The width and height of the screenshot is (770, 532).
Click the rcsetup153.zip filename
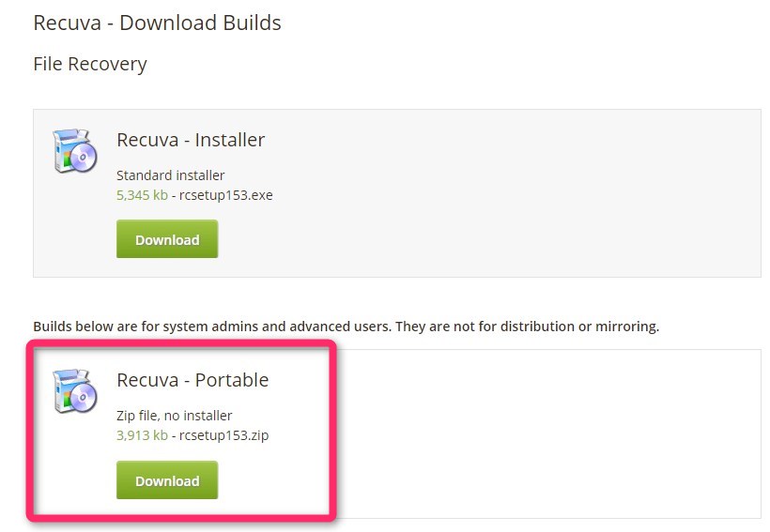[223, 435]
